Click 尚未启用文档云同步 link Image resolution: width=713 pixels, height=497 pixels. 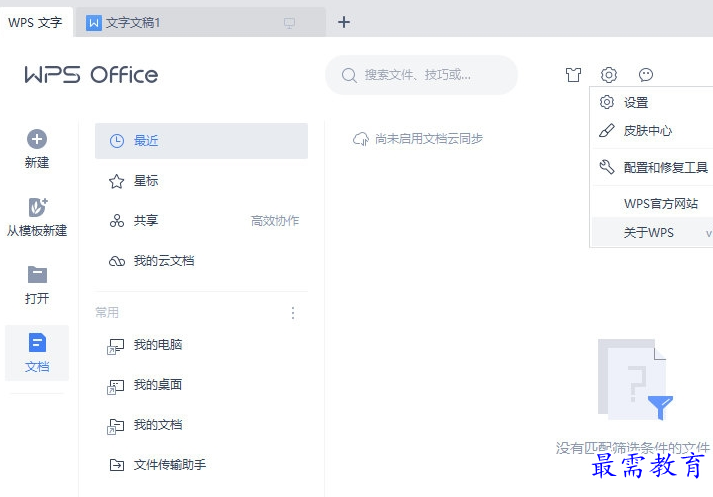(x=429, y=139)
